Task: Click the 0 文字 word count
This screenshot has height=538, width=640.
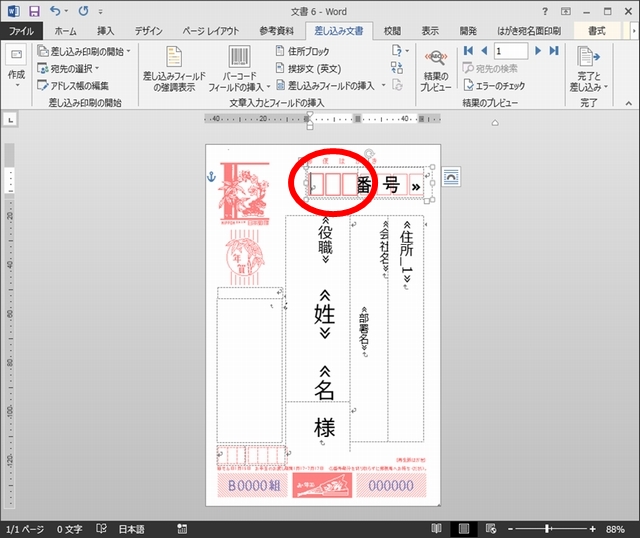Action: pyautogui.click(x=69, y=529)
